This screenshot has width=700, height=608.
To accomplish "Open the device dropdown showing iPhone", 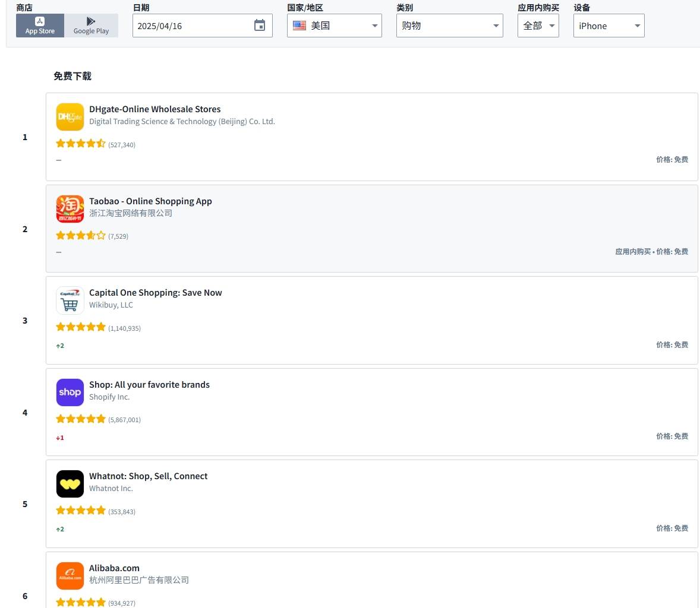I will (x=609, y=26).
